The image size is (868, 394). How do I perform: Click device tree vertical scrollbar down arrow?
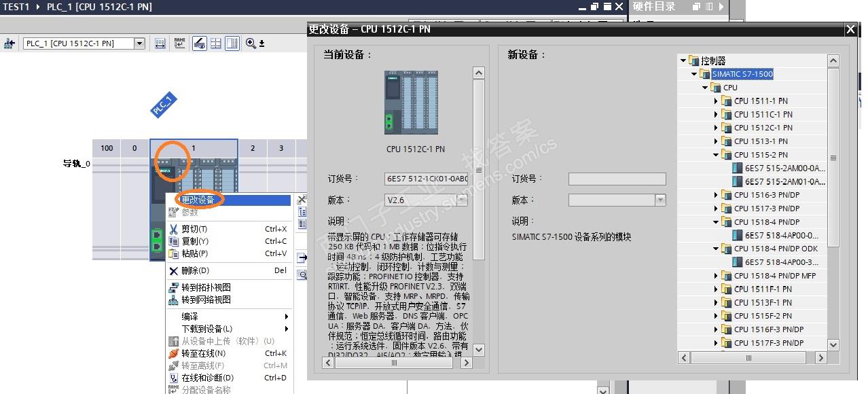pyautogui.click(x=833, y=344)
